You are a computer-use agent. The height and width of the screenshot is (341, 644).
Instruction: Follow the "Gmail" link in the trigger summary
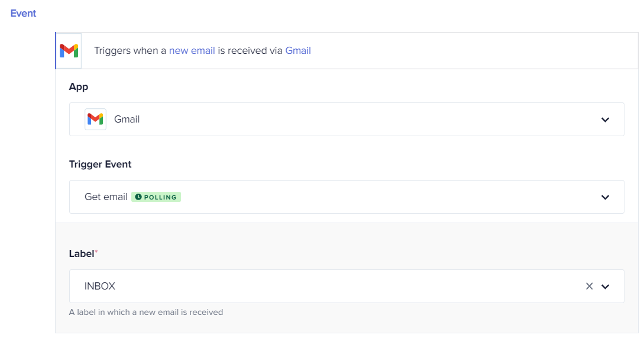298,51
